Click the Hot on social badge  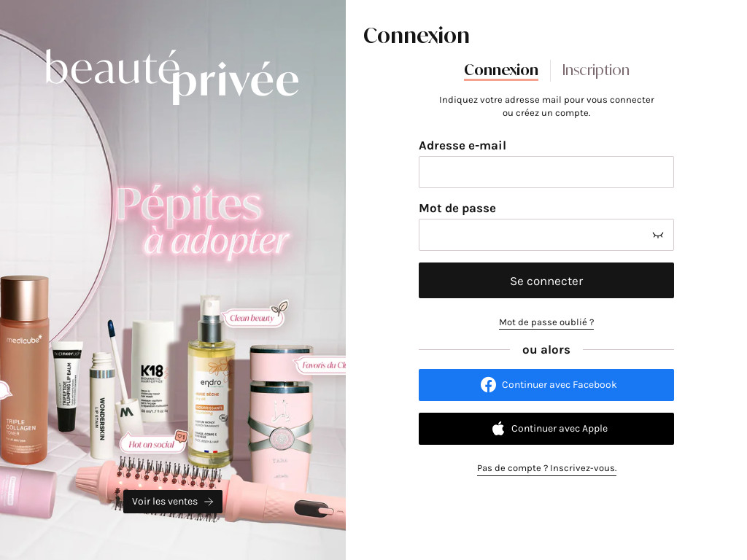(153, 443)
